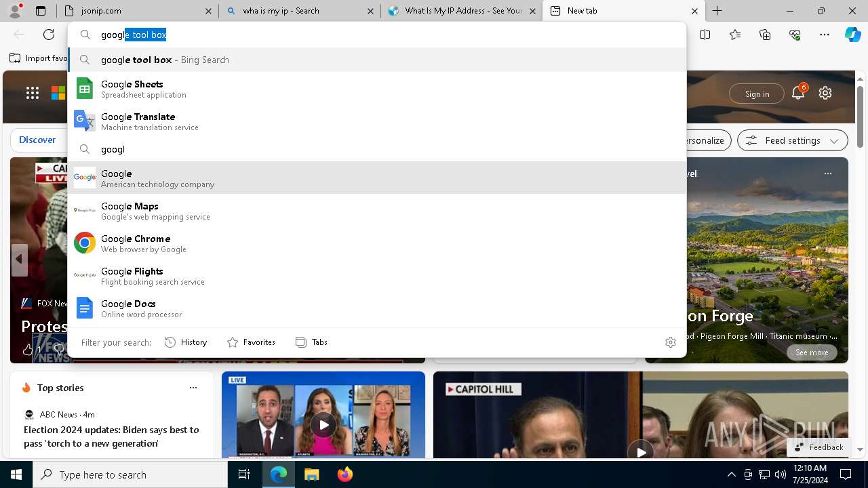Open Task View on taskbar

tap(244, 474)
